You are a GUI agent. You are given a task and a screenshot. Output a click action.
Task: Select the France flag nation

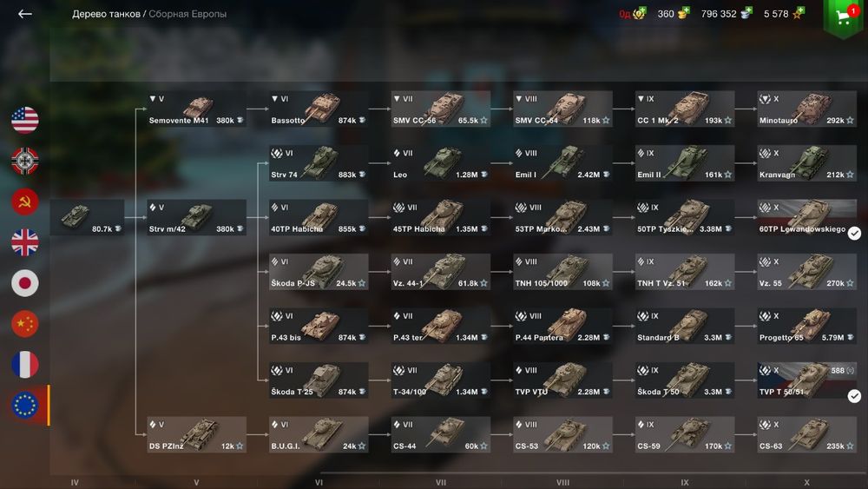(25, 365)
